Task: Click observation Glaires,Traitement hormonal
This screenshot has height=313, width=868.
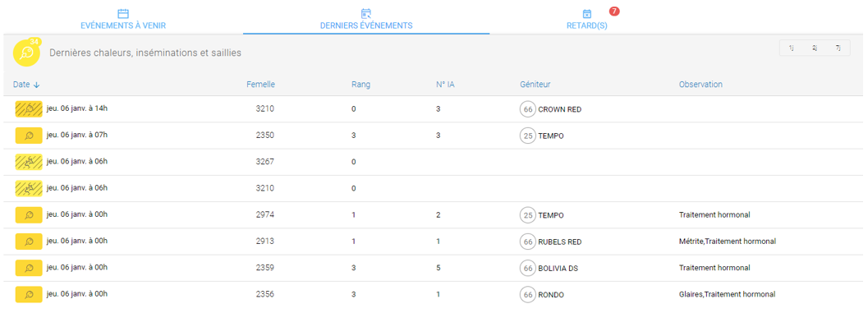Action: [x=727, y=295]
